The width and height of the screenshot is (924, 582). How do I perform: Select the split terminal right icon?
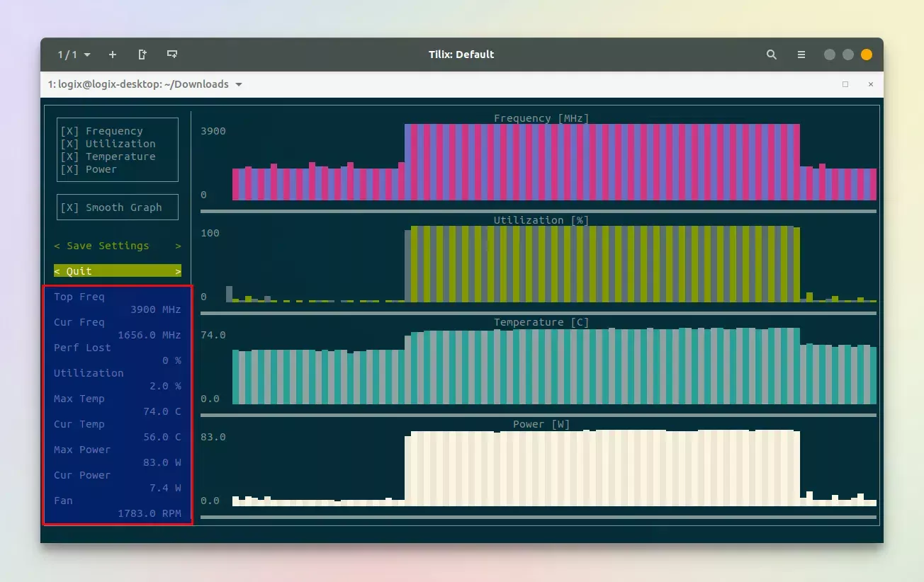pos(144,54)
